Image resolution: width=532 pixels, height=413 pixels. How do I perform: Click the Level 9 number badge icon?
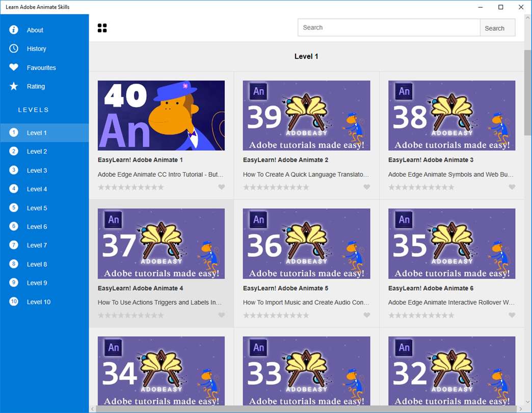[x=14, y=282]
